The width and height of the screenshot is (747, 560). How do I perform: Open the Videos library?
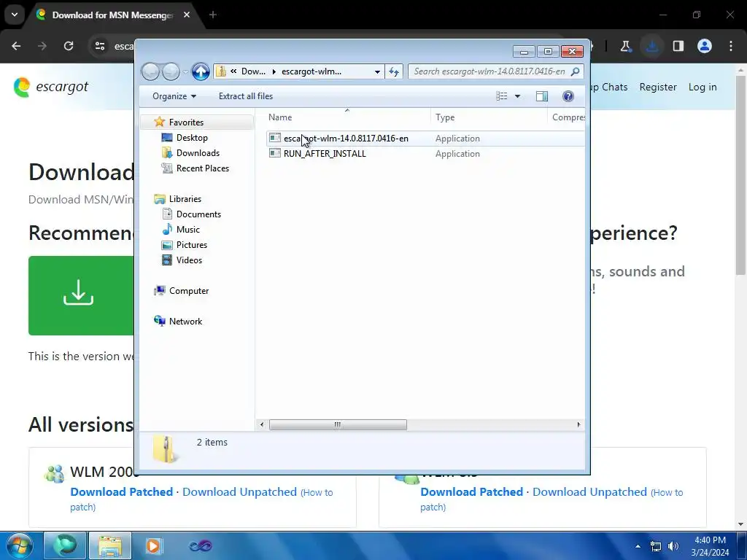coord(189,260)
